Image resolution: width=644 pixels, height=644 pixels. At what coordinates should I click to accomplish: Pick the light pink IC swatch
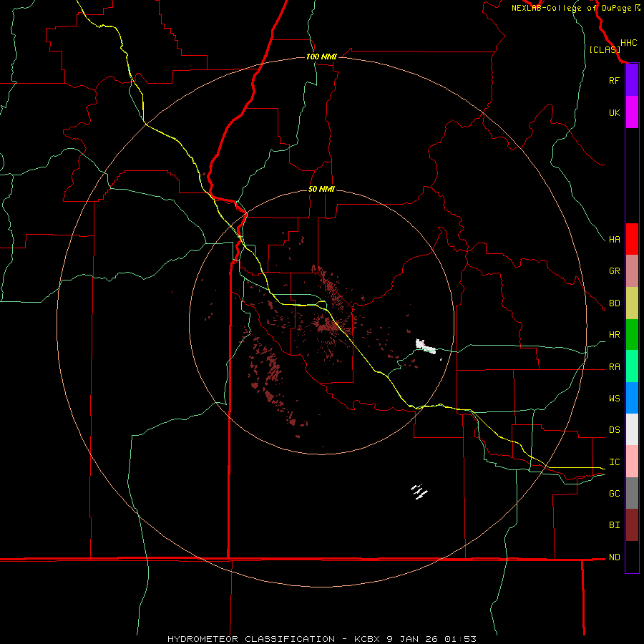coord(632,462)
